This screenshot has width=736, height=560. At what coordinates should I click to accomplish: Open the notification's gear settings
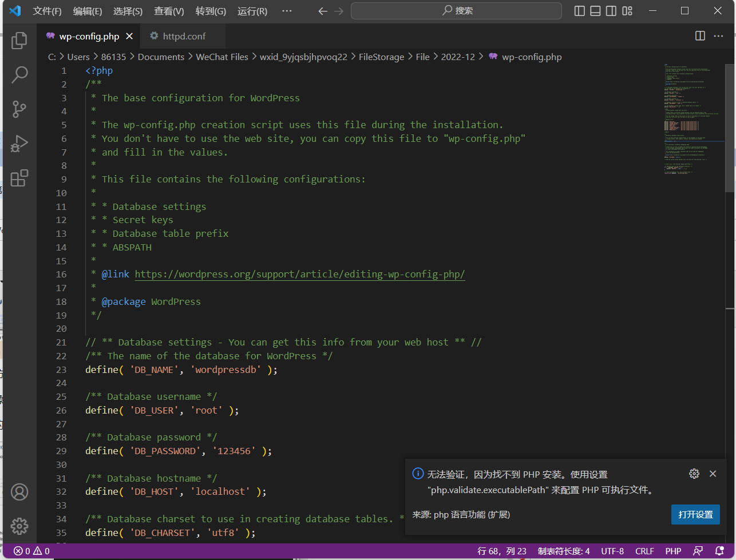click(x=694, y=474)
